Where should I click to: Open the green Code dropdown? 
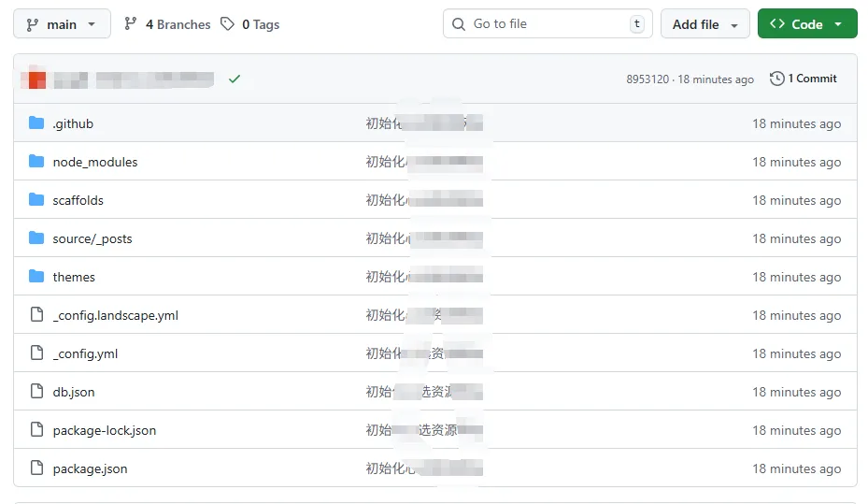(806, 24)
